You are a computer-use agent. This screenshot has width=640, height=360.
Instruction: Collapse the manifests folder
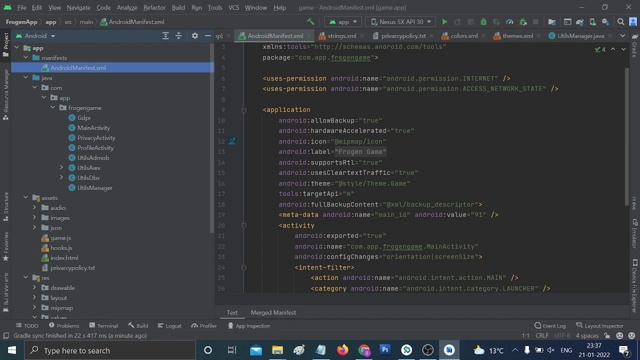click(26, 58)
